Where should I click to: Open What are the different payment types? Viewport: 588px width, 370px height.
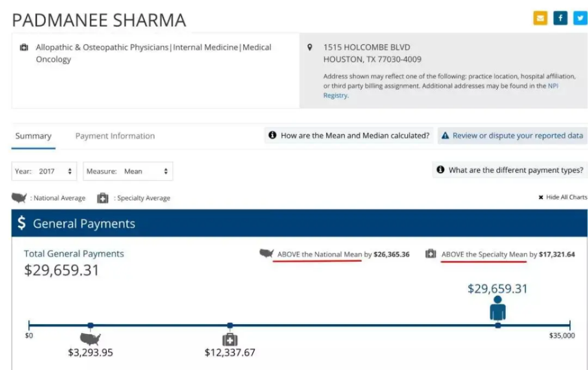pyautogui.click(x=510, y=170)
